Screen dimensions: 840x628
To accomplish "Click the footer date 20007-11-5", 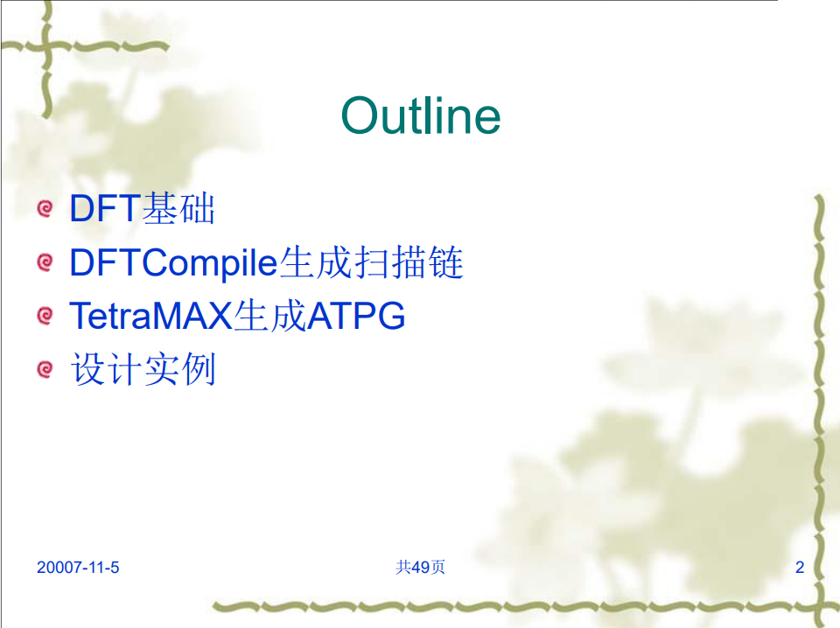I will 78,567.
